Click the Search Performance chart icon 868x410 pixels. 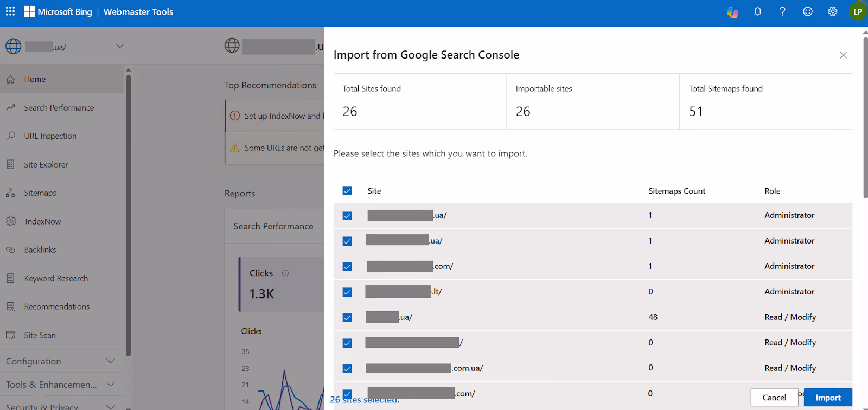[10, 107]
